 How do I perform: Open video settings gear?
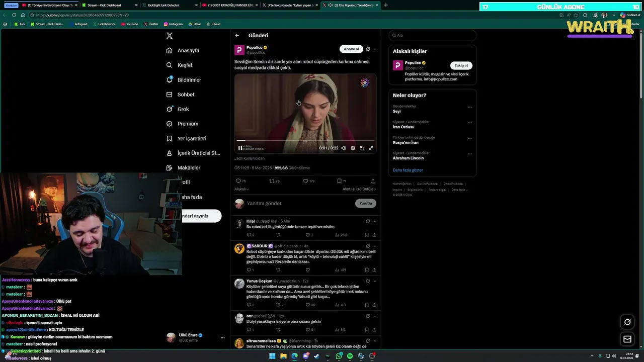353,148
